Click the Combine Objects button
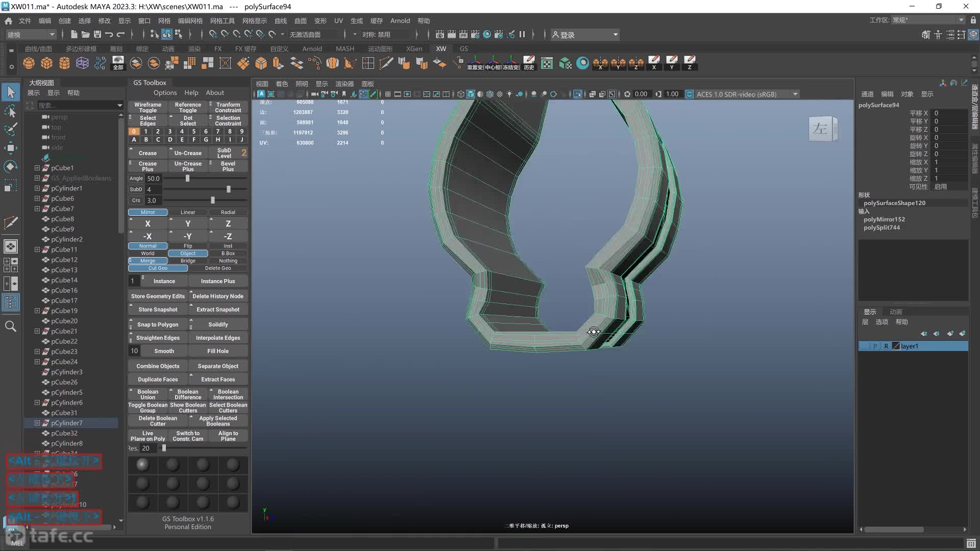 (x=158, y=366)
